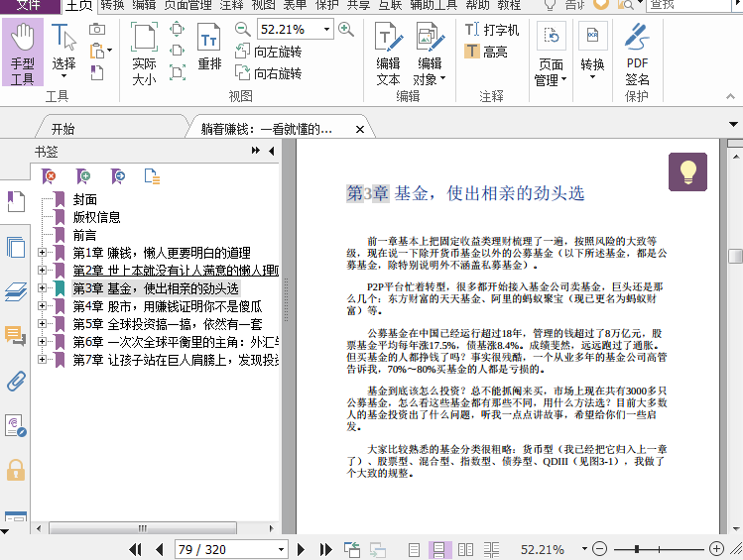Enable single page view mode
The height and width of the screenshot is (560, 743).
coord(414,549)
